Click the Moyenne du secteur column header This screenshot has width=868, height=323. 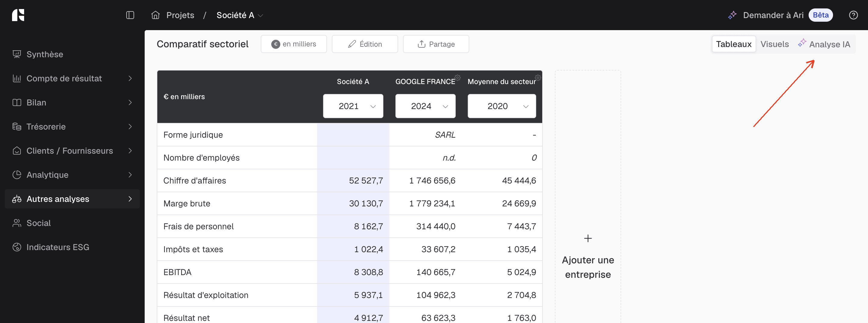[x=502, y=82]
